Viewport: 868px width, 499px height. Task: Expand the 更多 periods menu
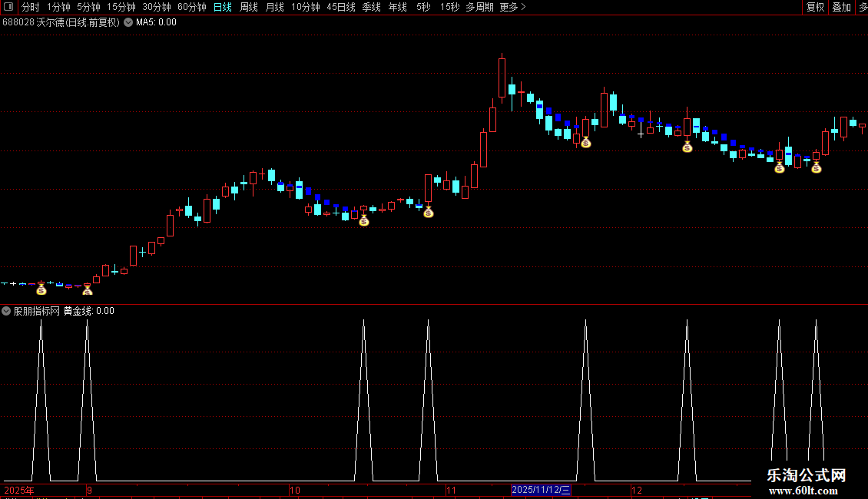512,7
